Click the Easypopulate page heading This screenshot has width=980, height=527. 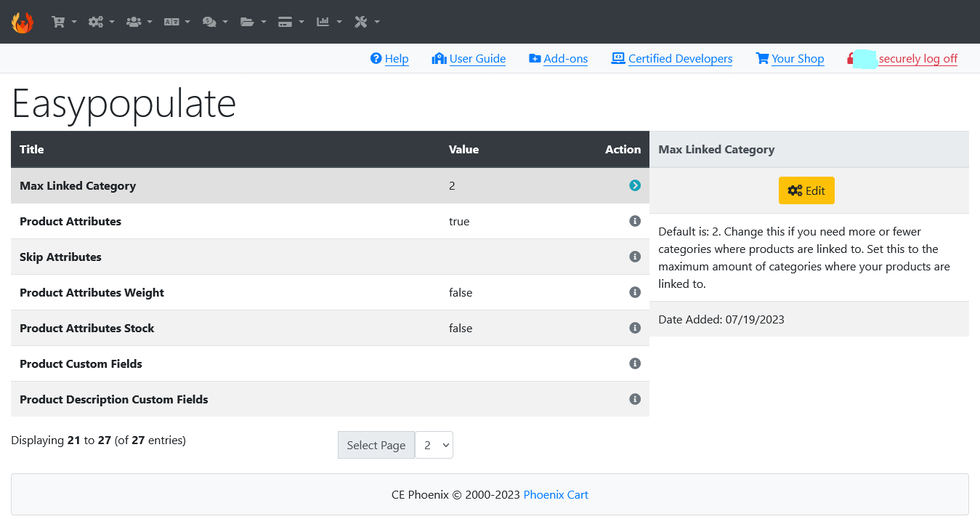click(x=124, y=103)
